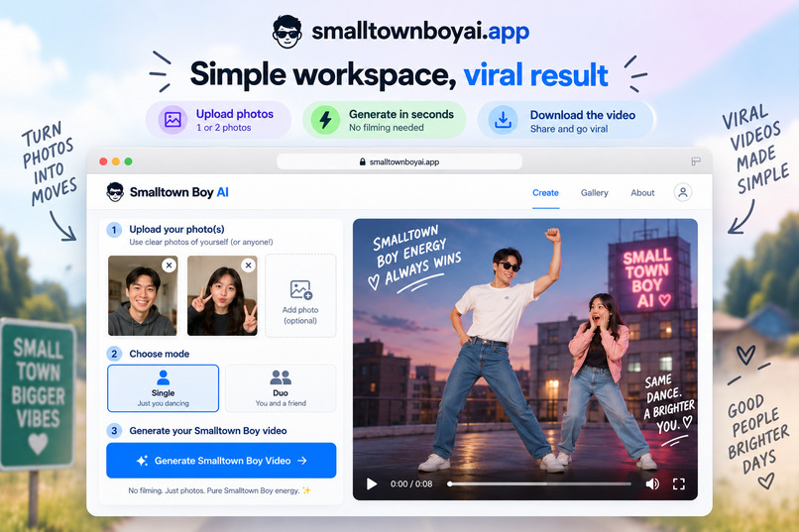Open the user profile icon
This screenshot has width=799, height=532.
683,192
